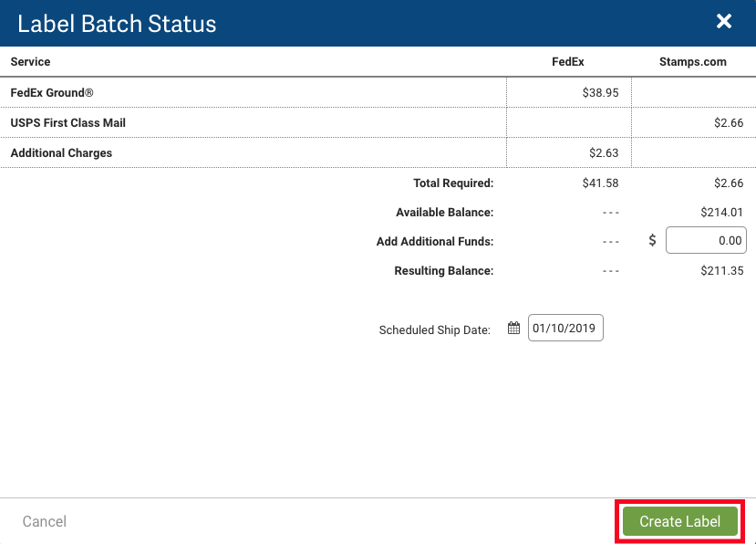The width and height of the screenshot is (756, 544).
Task: Click the $214.01 available balance value
Action: [x=721, y=213]
